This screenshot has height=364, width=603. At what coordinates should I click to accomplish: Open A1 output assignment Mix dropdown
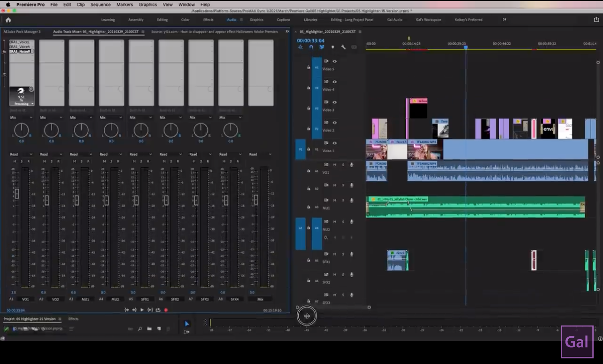tap(21, 117)
